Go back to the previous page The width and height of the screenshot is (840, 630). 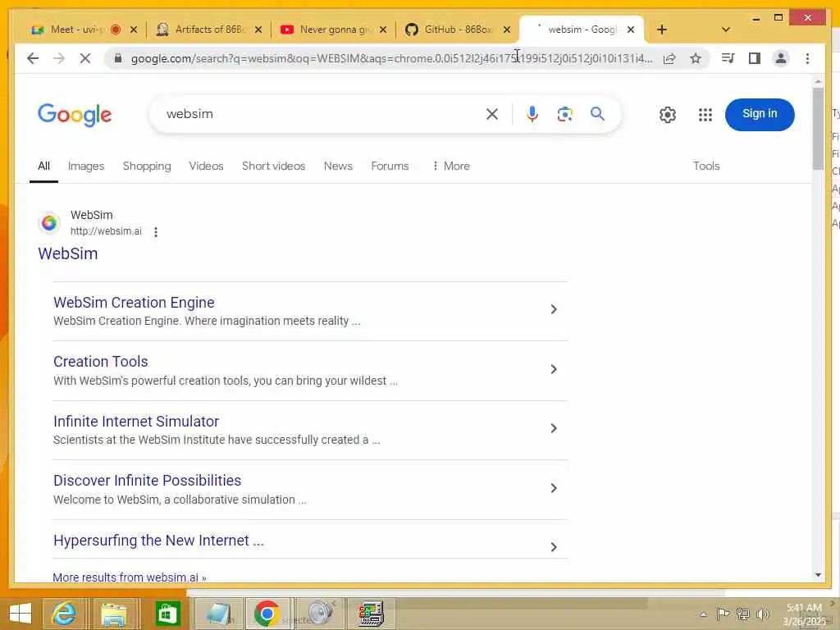coord(33,58)
